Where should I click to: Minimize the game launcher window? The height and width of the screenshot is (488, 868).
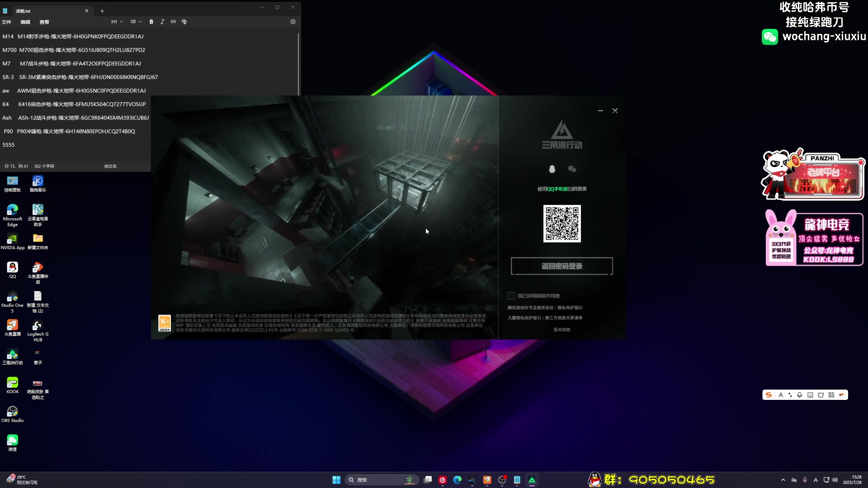pos(600,111)
